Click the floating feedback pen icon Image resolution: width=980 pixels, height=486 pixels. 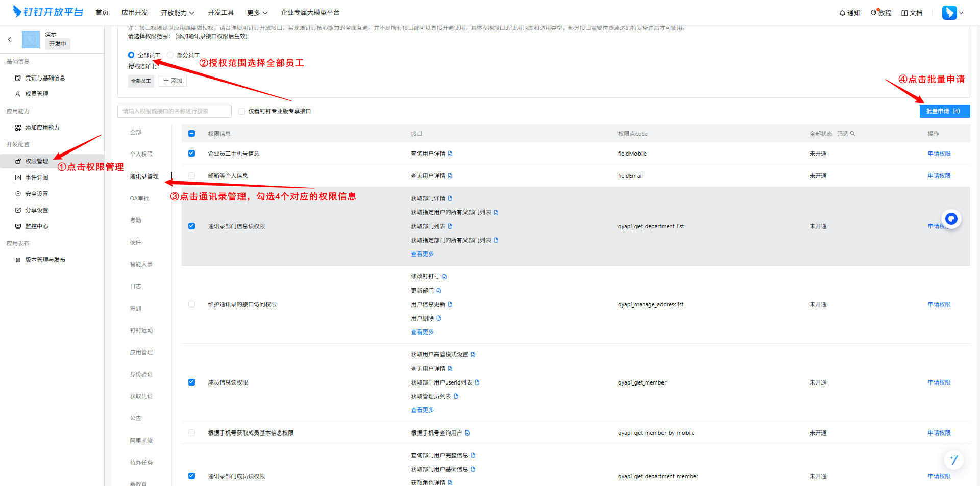pos(953,459)
